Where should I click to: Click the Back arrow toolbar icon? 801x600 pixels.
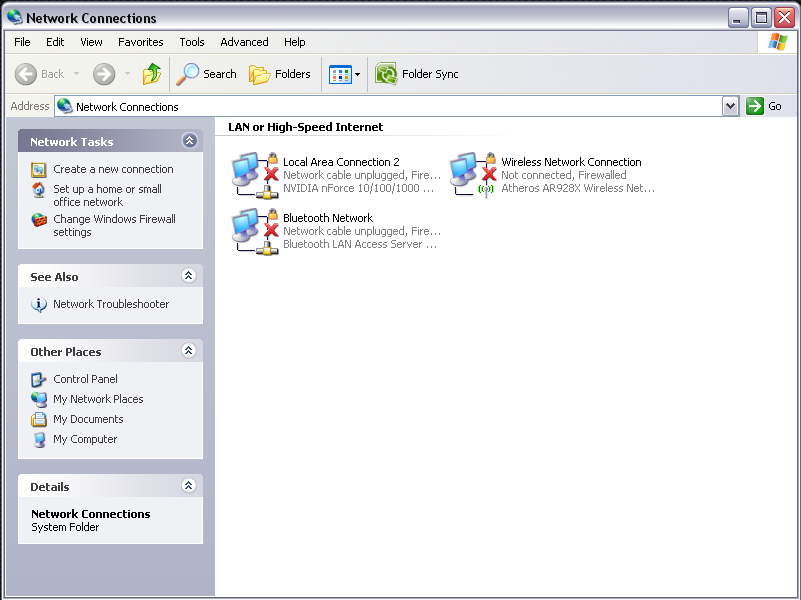click(26, 75)
